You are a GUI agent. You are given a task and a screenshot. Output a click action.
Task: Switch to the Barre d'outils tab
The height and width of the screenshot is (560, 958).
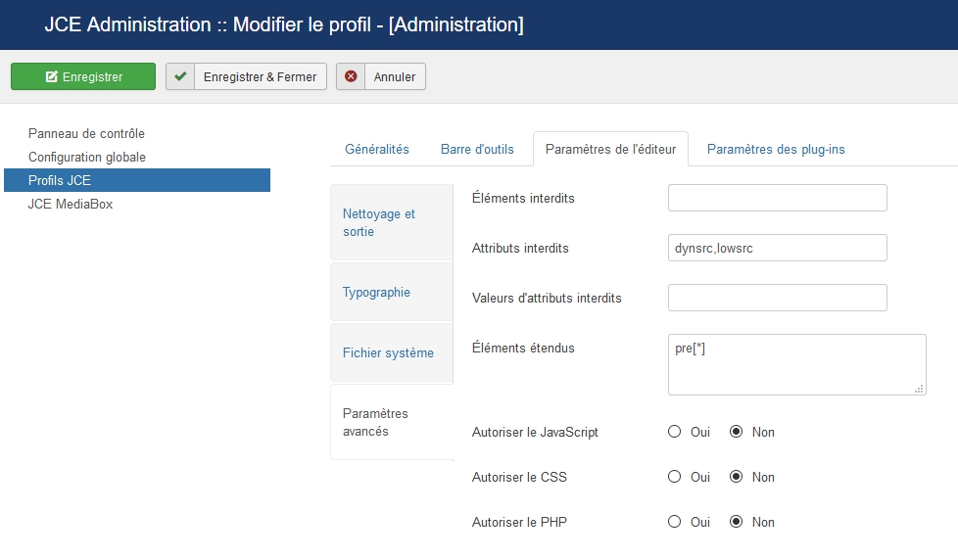coord(477,149)
